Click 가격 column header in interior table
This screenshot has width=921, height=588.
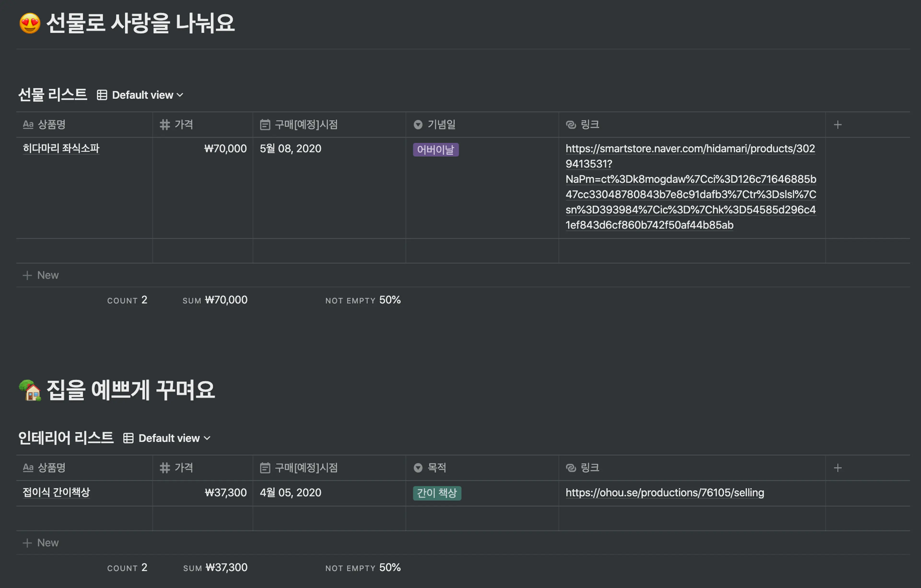pos(203,468)
